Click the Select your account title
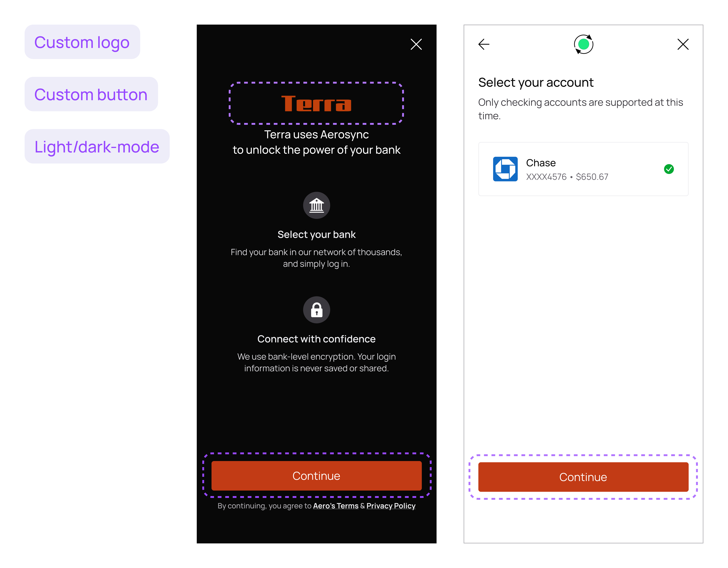 click(x=536, y=82)
